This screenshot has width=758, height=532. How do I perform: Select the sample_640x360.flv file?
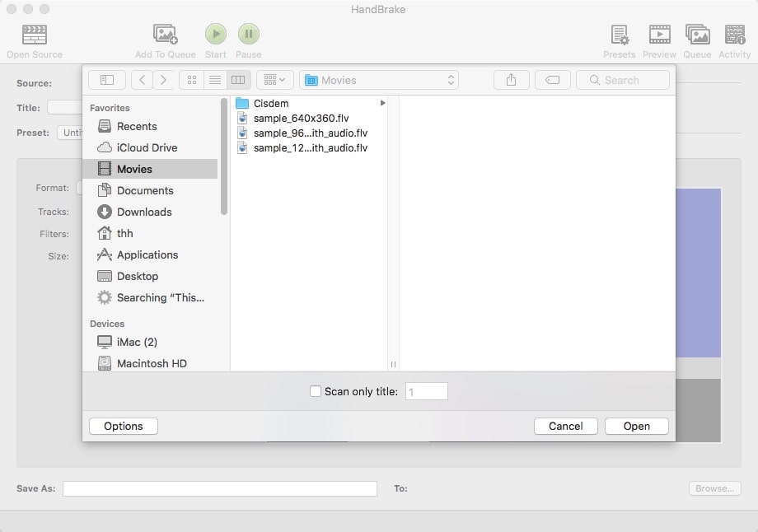[301, 118]
